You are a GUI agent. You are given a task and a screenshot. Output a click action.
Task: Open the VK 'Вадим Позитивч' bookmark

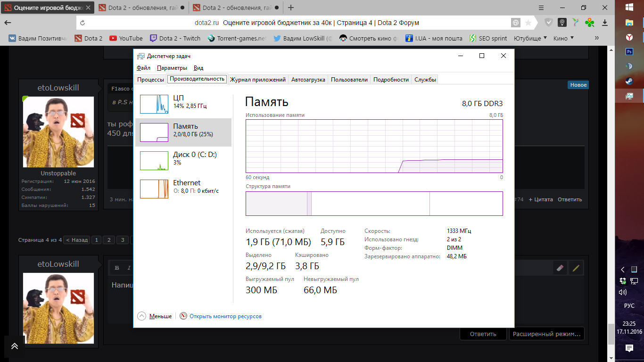pos(38,38)
